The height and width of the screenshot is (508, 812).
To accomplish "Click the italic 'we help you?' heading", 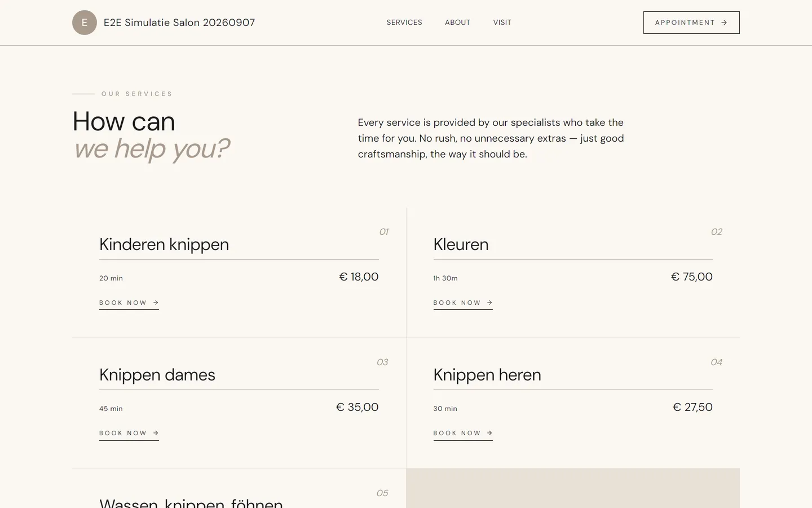I will click(152, 148).
